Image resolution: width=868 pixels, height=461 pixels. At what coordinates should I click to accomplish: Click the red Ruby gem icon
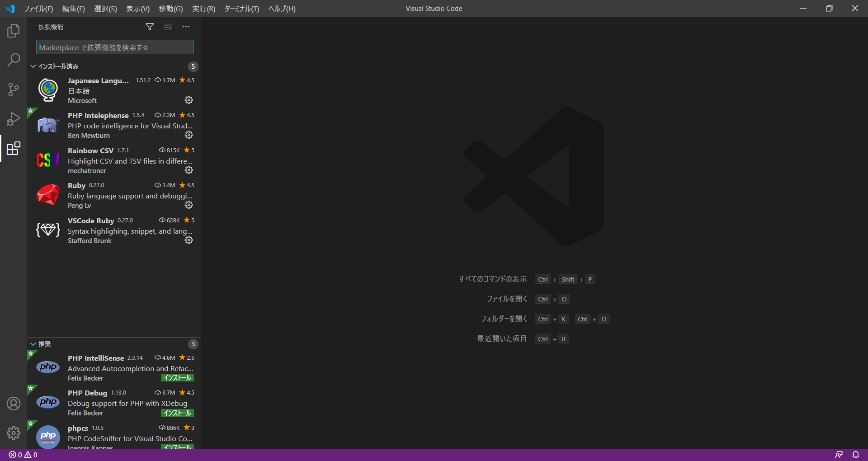tap(48, 195)
